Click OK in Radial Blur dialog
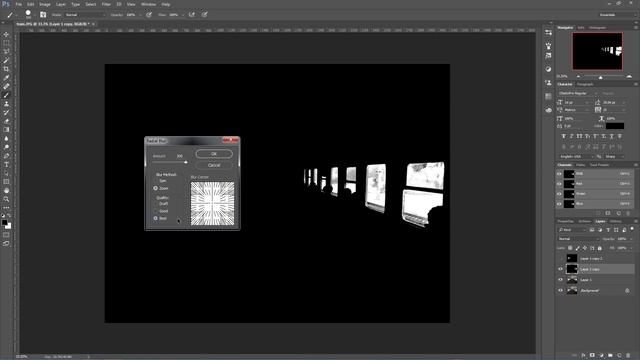The image size is (640, 360). click(x=214, y=154)
